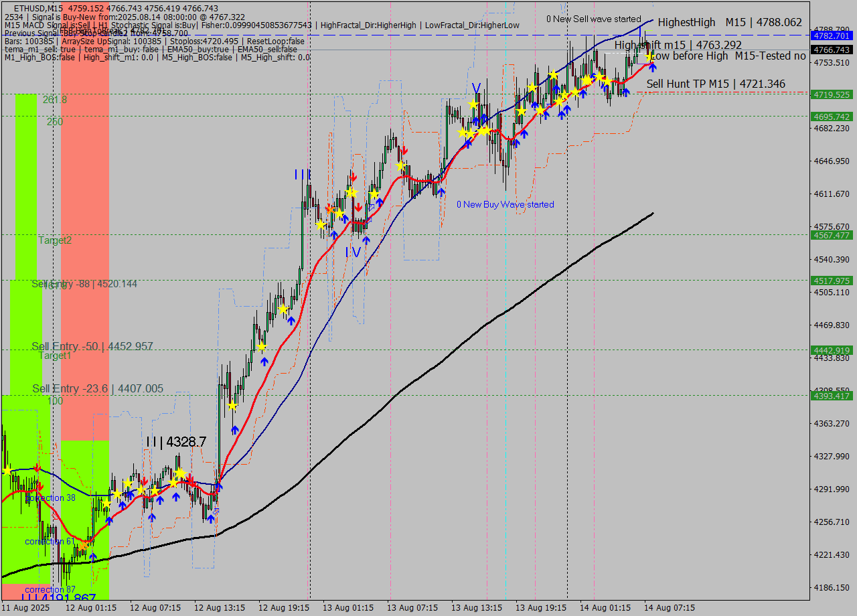Click the blue IV wave label
The height and width of the screenshot is (616, 857).
[353, 252]
